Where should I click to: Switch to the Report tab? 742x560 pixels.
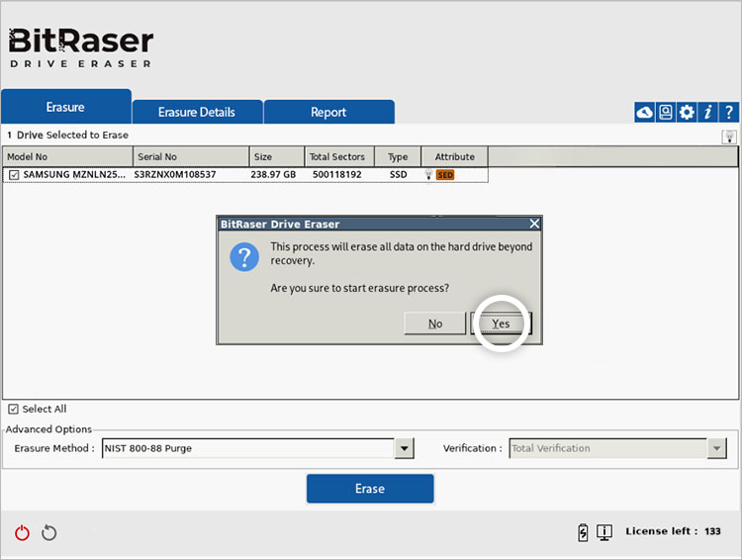click(328, 112)
